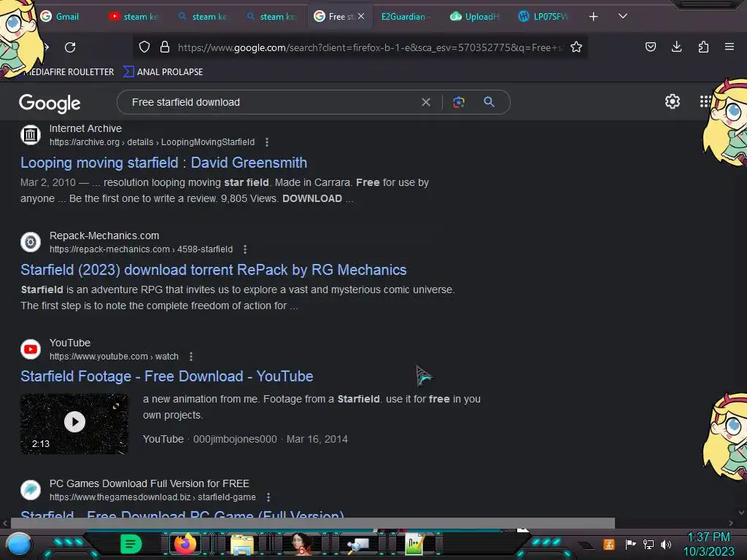Switch to E2Guardian tab

405,17
